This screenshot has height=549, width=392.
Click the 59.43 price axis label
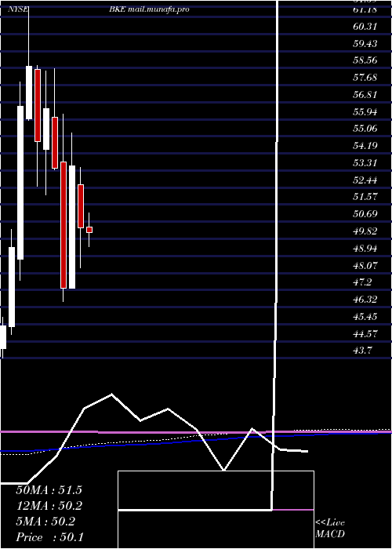[x=365, y=44]
